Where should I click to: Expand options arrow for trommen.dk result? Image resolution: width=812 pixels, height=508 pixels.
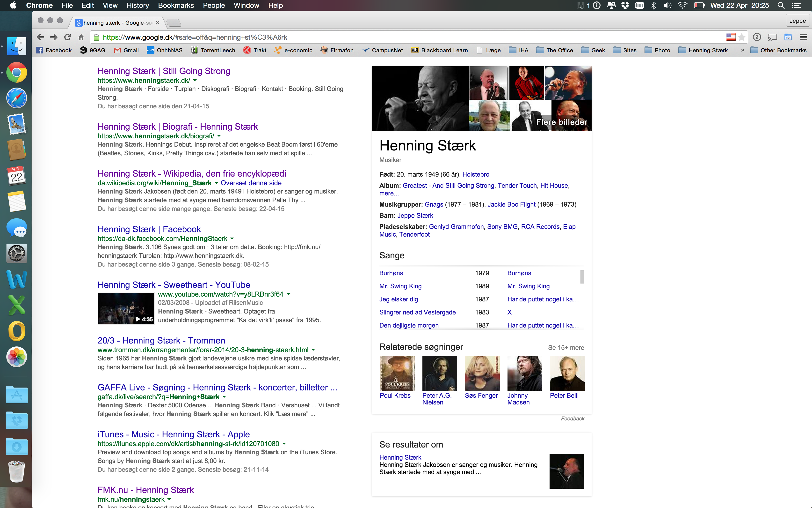(313, 350)
